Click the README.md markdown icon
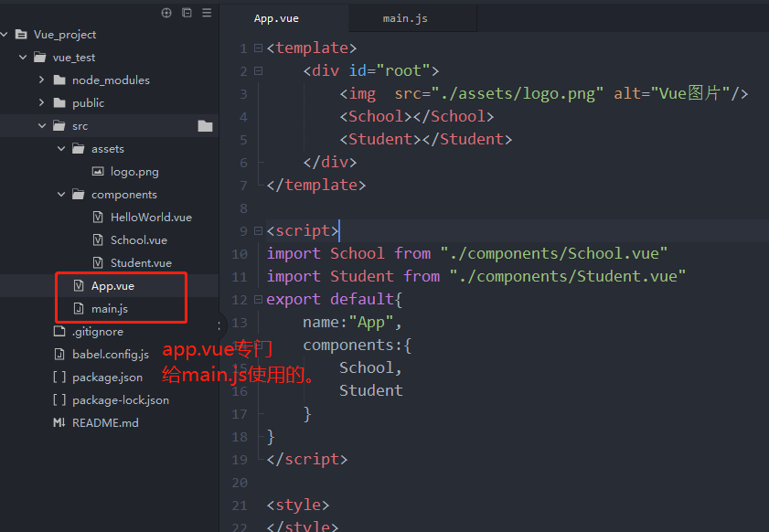Viewport: 769px width, 532px height. coord(59,422)
